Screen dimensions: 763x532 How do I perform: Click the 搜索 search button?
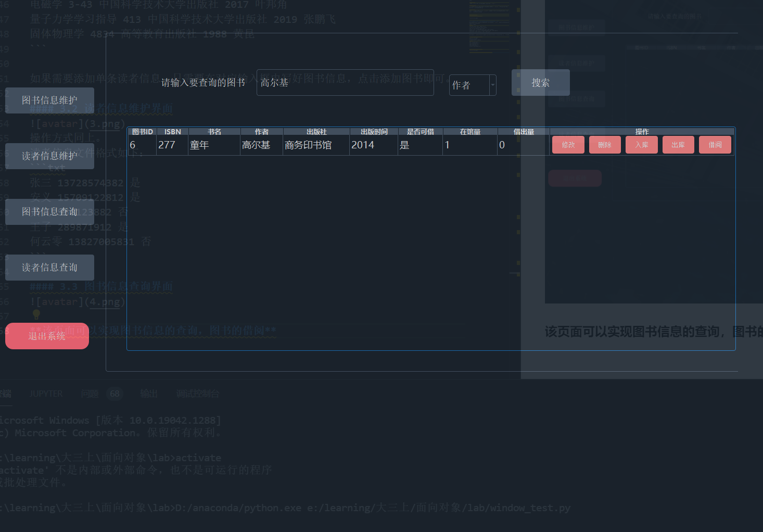(541, 83)
